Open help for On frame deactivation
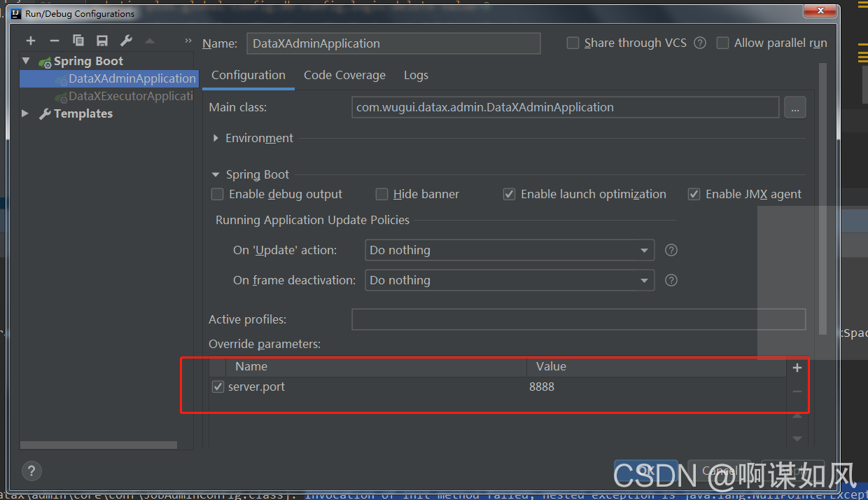The height and width of the screenshot is (500, 868). [671, 280]
